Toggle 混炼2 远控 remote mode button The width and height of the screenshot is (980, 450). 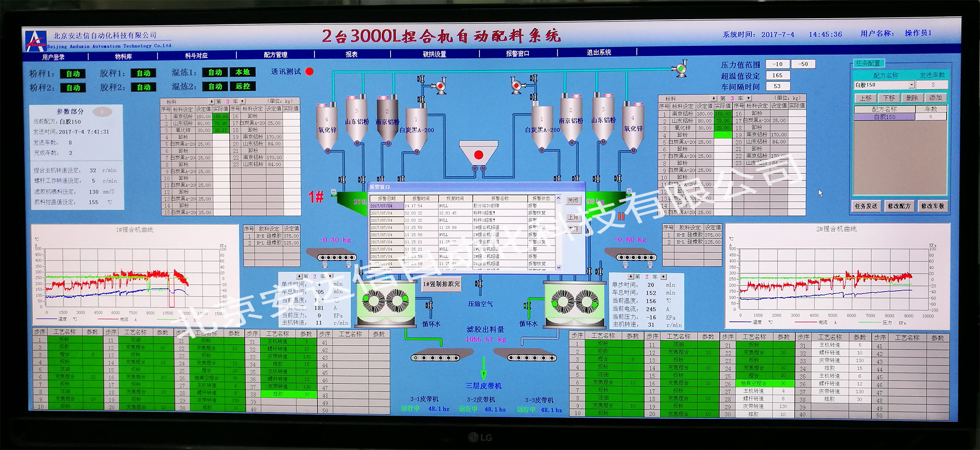[x=243, y=87]
